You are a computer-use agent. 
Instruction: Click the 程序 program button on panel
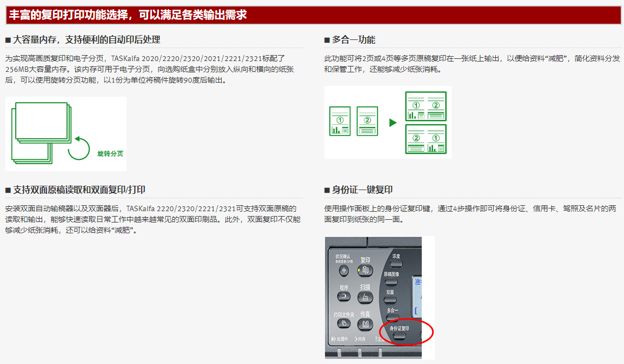[x=344, y=296]
